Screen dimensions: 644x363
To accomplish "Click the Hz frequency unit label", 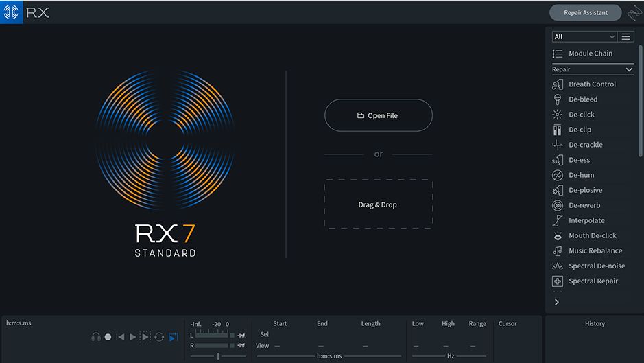I will (451, 356).
